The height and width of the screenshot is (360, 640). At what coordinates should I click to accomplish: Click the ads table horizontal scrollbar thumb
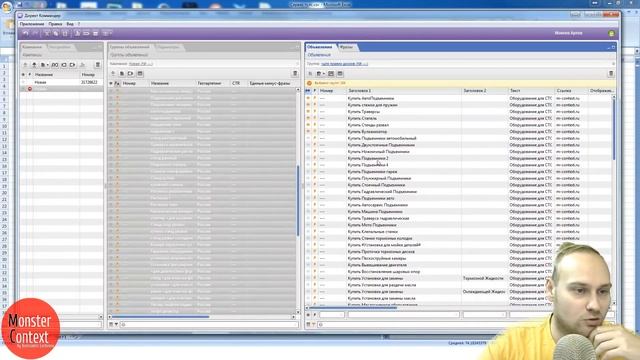click(352, 308)
